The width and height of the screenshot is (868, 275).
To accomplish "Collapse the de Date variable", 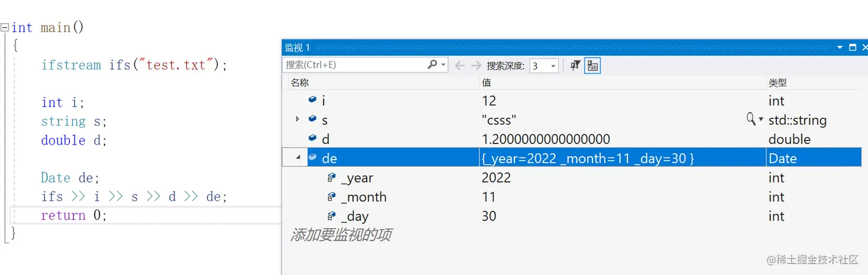I will 297,157.
